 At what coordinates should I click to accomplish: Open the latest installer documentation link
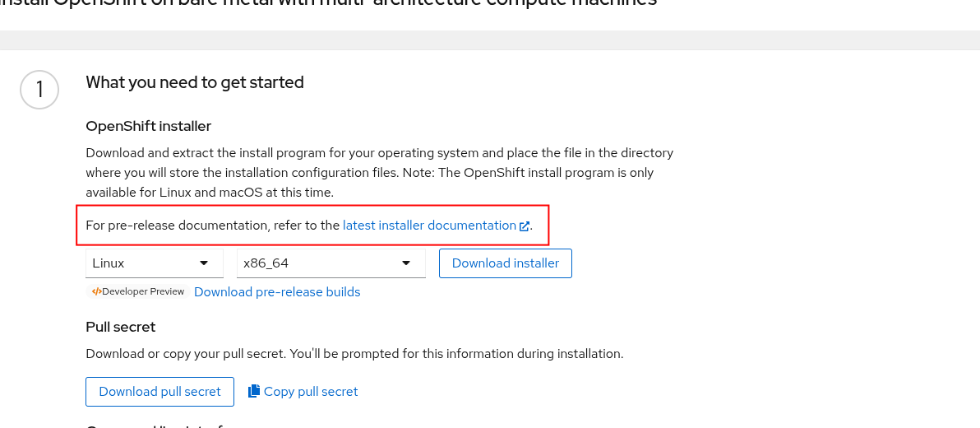click(x=429, y=226)
